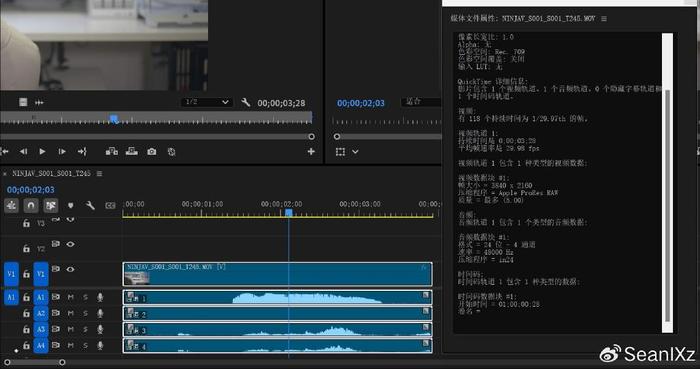Toggle lock on track V2
Screen dimensions: 700x369
tap(26, 248)
